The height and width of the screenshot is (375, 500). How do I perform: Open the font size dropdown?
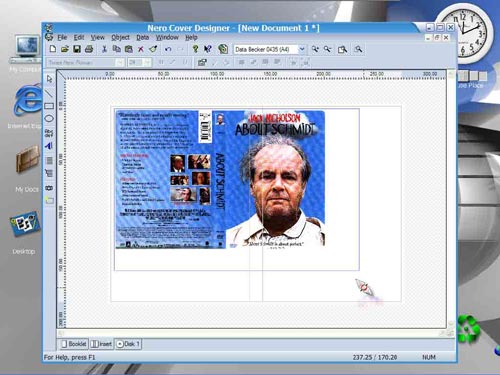[x=147, y=62]
